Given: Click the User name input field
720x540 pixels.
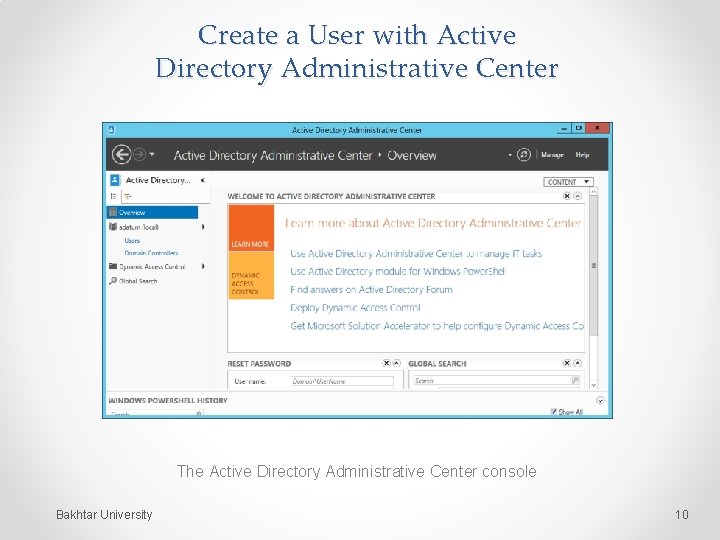Looking at the screenshot, I should [342, 381].
